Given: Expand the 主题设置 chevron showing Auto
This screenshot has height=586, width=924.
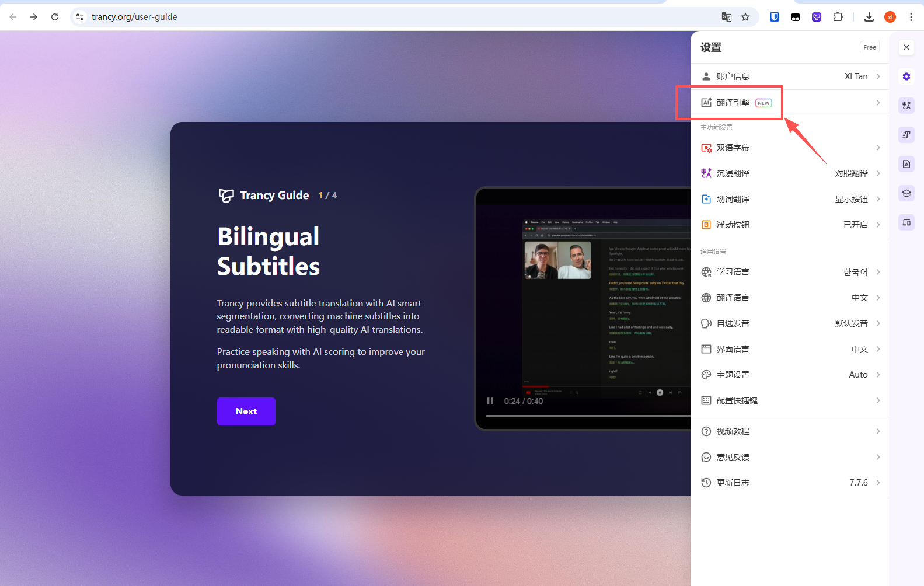Looking at the screenshot, I should pos(878,375).
